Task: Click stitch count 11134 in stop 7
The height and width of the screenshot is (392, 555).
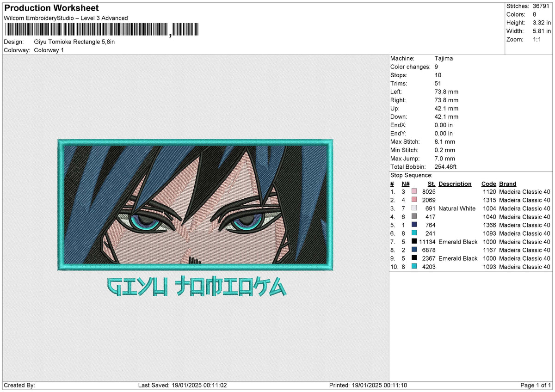Action: click(427, 241)
